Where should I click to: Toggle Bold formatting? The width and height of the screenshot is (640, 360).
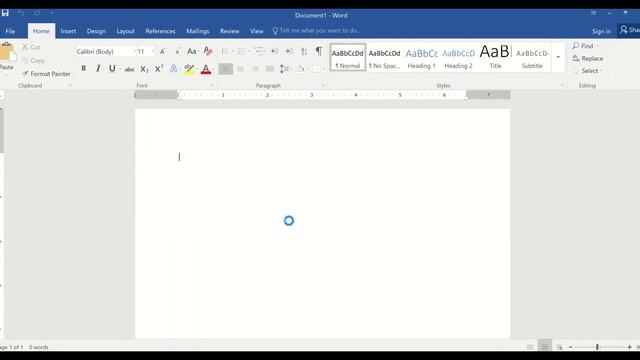coord(84,69)
